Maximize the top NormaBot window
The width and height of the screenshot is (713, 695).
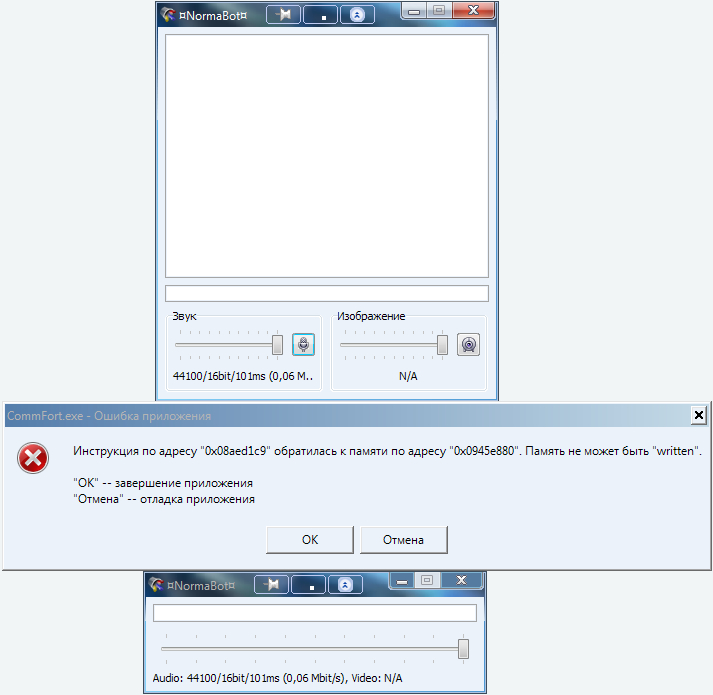438,11
